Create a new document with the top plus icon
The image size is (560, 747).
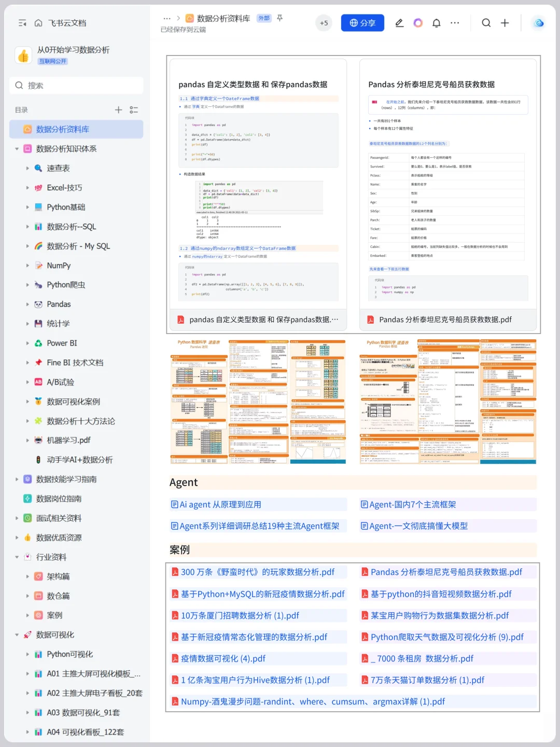point(505,23)
